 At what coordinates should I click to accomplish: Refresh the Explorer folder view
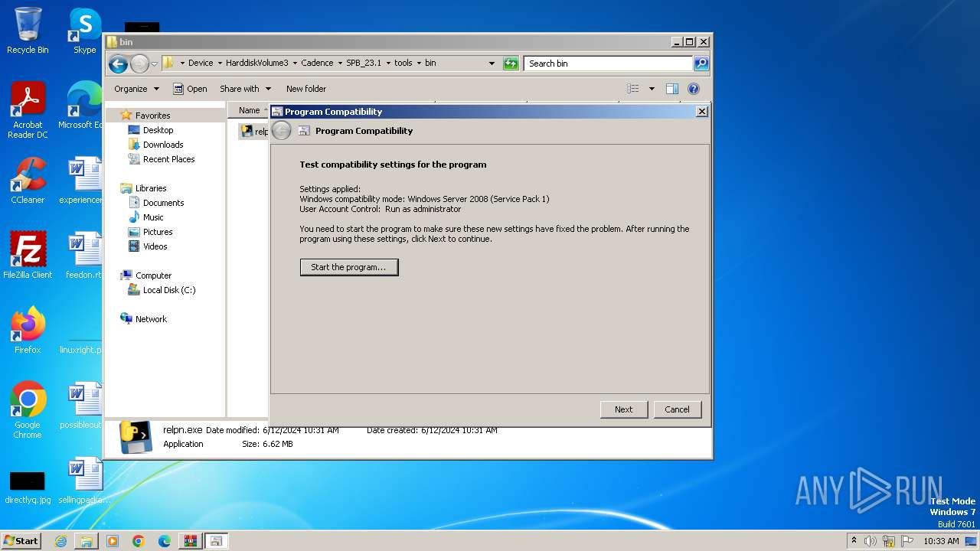pyautogui.click(x=511, y=64)
